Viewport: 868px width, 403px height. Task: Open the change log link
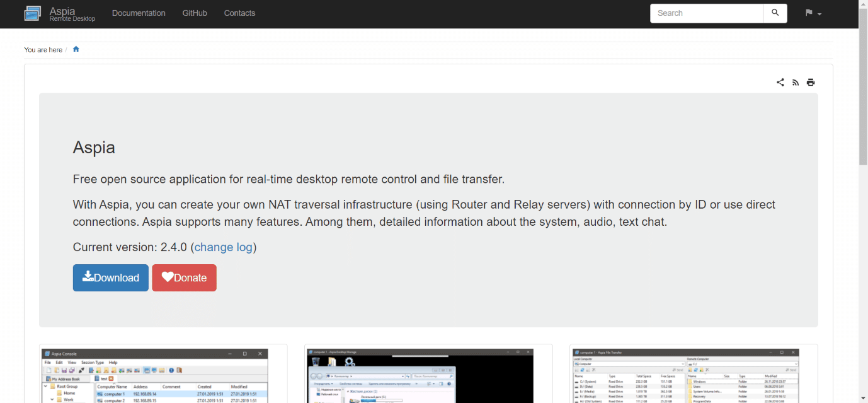point(224,247)
